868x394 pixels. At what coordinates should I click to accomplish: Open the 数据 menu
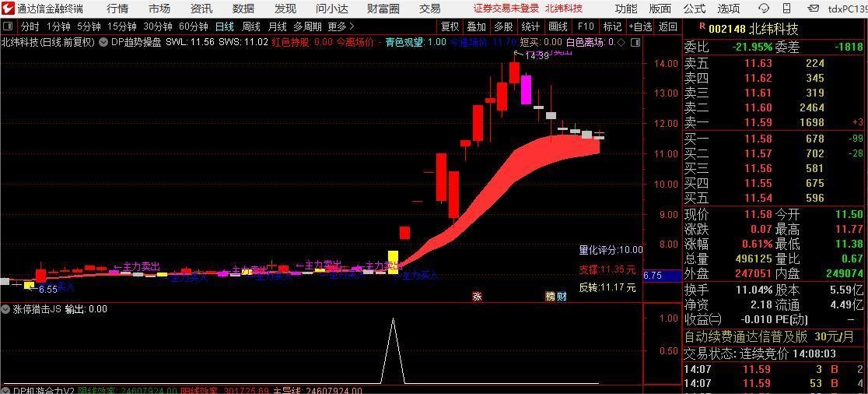pyautogui.click(x=243, y=9)
